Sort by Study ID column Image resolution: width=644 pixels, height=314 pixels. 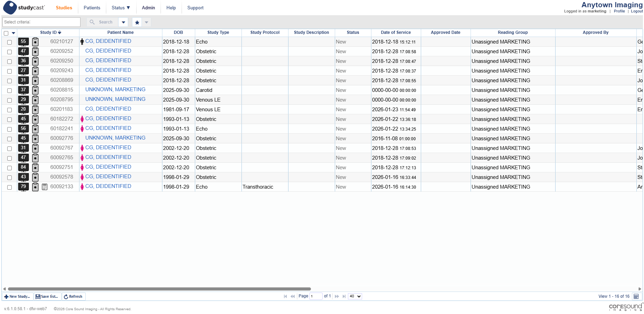50,32
